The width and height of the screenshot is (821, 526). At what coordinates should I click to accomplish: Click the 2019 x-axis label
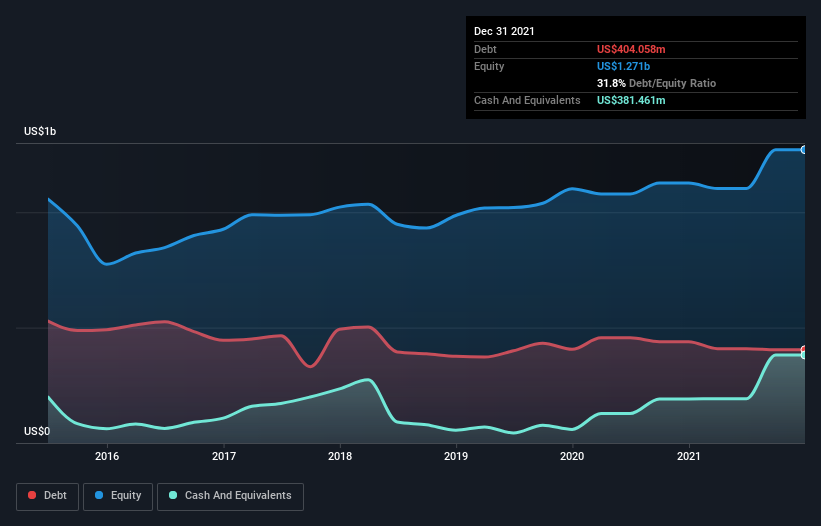(456, 456)
